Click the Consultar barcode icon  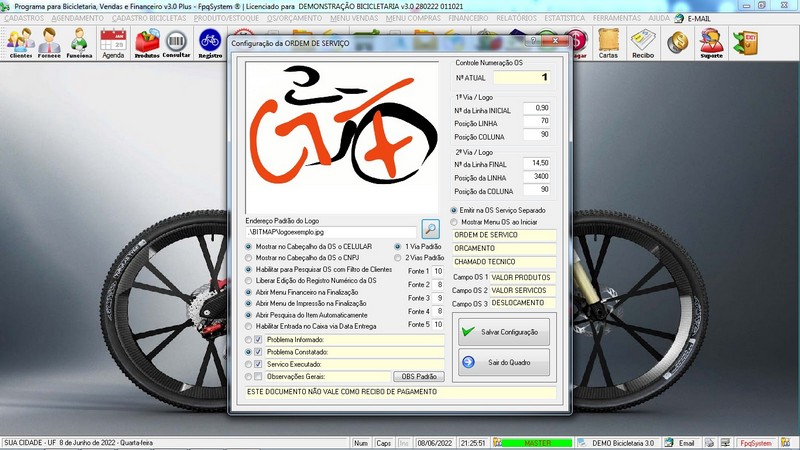[176, 43]
